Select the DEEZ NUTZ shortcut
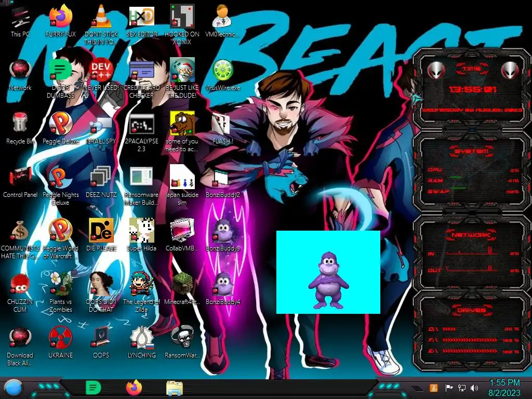Viewport: 532px width, 399px height. tap(101, 182)
